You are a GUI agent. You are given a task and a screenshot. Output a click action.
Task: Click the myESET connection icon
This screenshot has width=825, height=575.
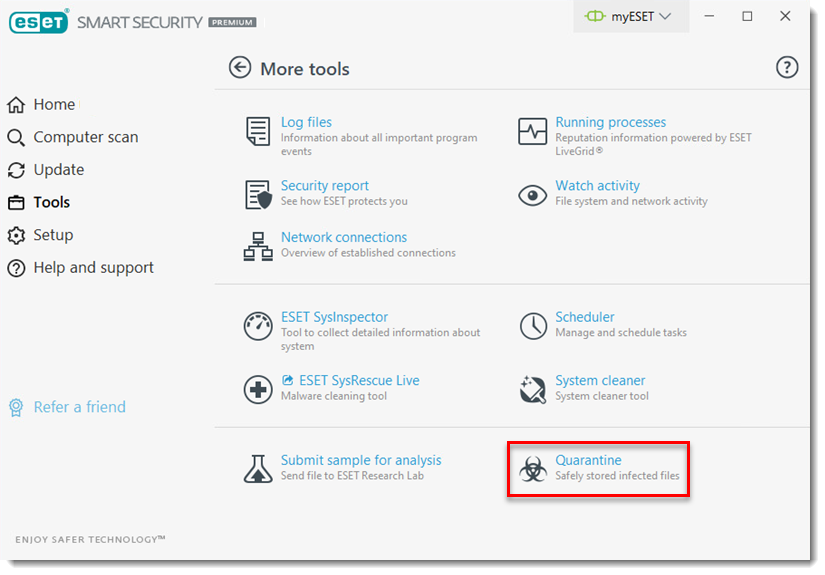click(595, 16)
